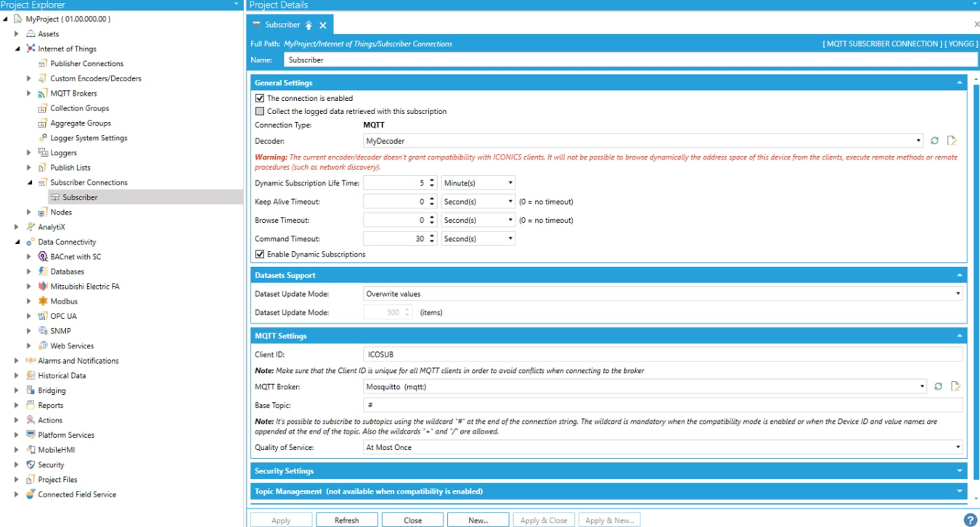Expand the Topic Management section
The width and height of the screenshot is (980, 527).
coord(960,491)
